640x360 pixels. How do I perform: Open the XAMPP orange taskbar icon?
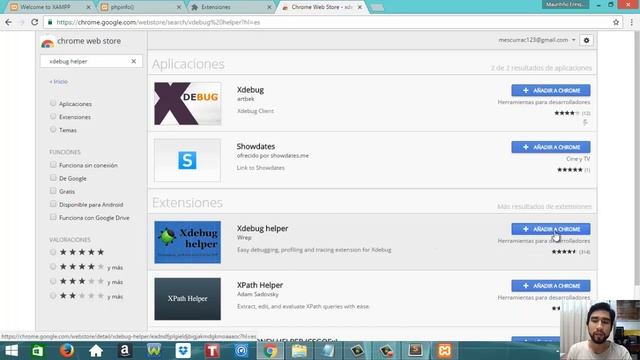pyautogui.click(x=444, y=351)
